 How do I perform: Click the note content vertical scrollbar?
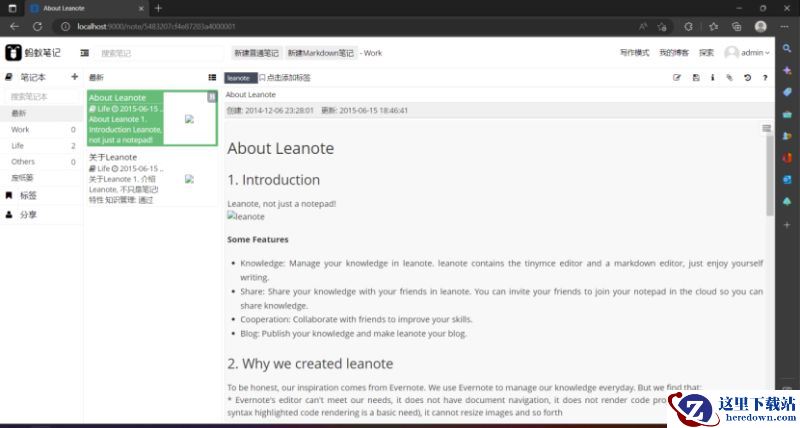pos(770,176)
